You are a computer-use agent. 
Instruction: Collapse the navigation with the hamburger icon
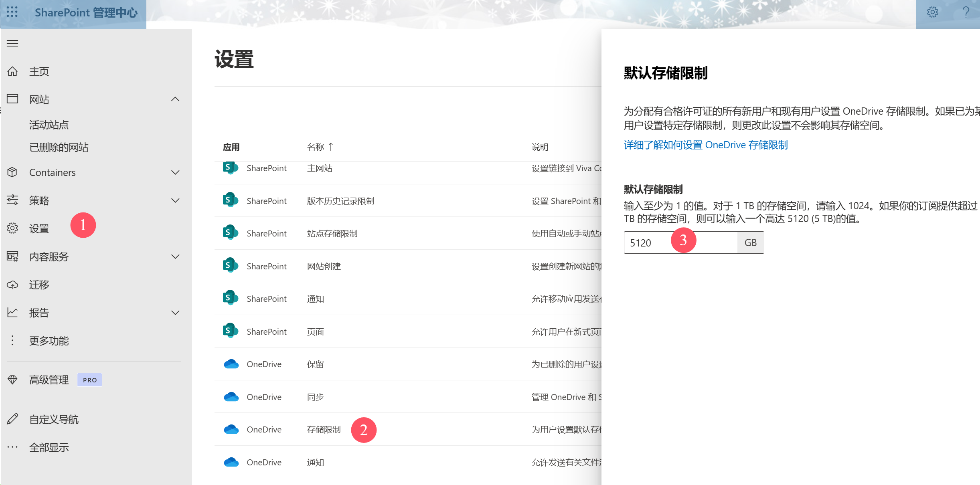point(12,43)
